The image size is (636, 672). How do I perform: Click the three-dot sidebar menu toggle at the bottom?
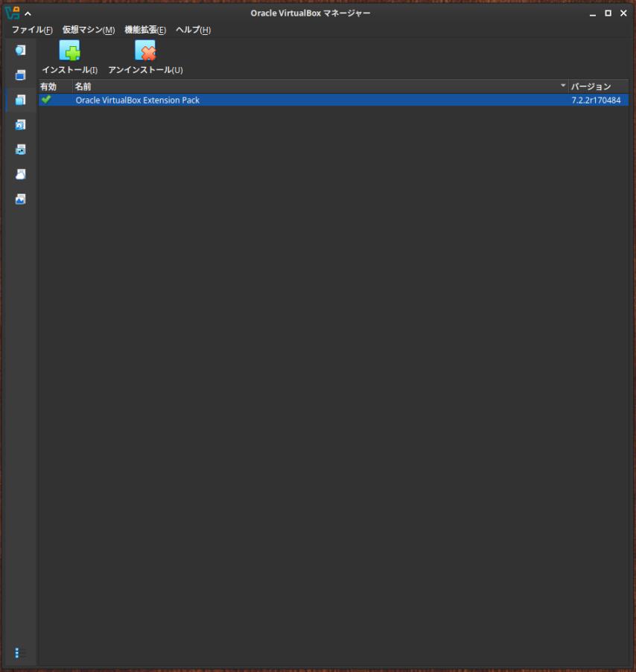[17, 653]
